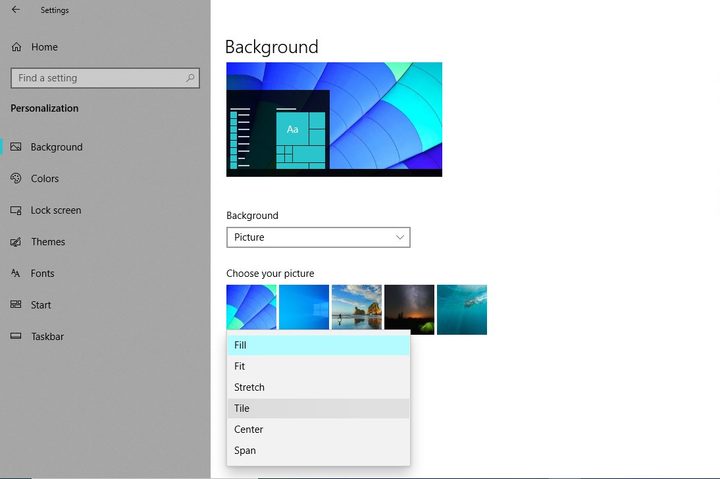
Task: Open Fonts section
Action: coord(42,273)
